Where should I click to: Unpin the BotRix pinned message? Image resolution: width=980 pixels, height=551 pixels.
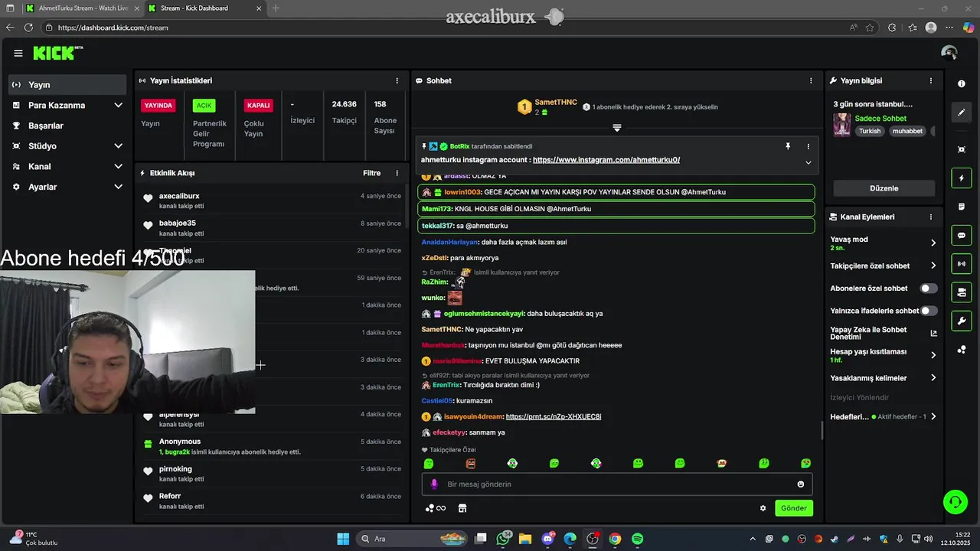(x=788, y=146)
